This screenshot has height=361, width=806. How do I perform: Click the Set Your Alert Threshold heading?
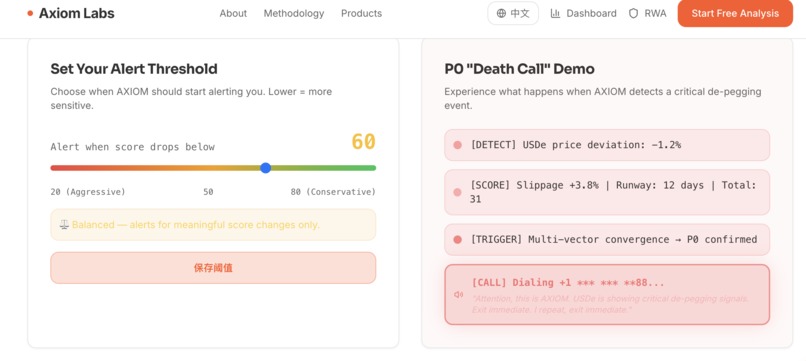tap(134, 69)
